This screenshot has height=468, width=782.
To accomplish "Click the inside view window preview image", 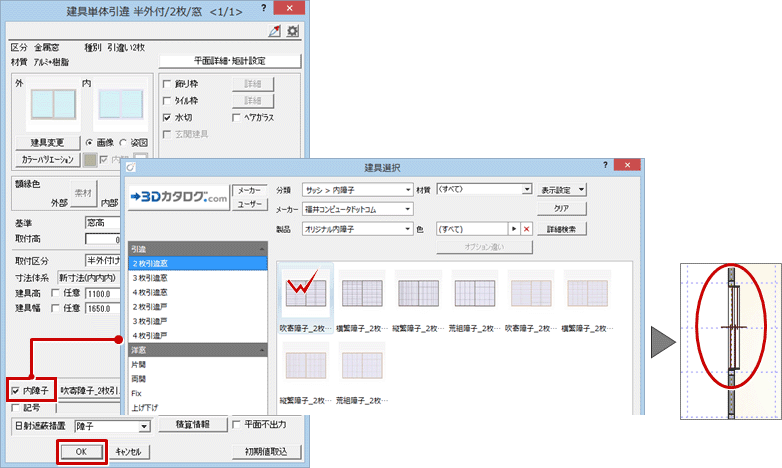I will pos(117,111).
